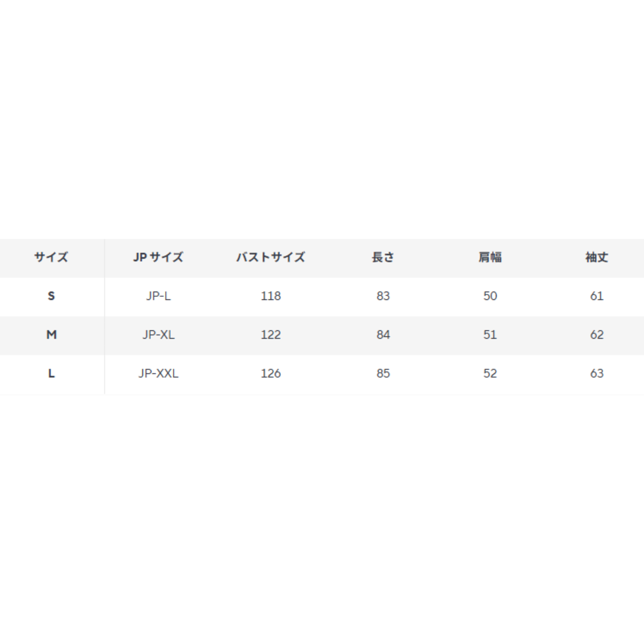The height and width of the screenshot is (644, 644).
Task: Click shoulder width value 51
Action: pyautogui.click(x=490, y=335)
